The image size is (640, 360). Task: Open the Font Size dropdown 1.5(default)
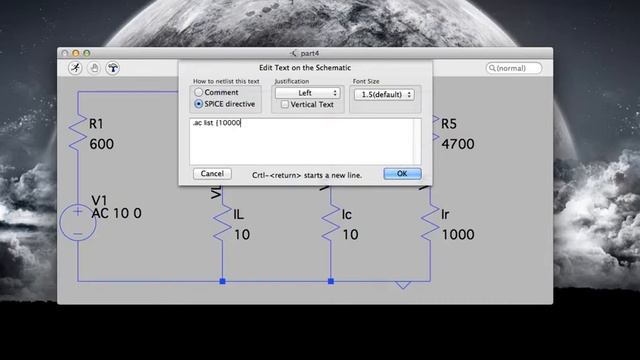(384, 94)
